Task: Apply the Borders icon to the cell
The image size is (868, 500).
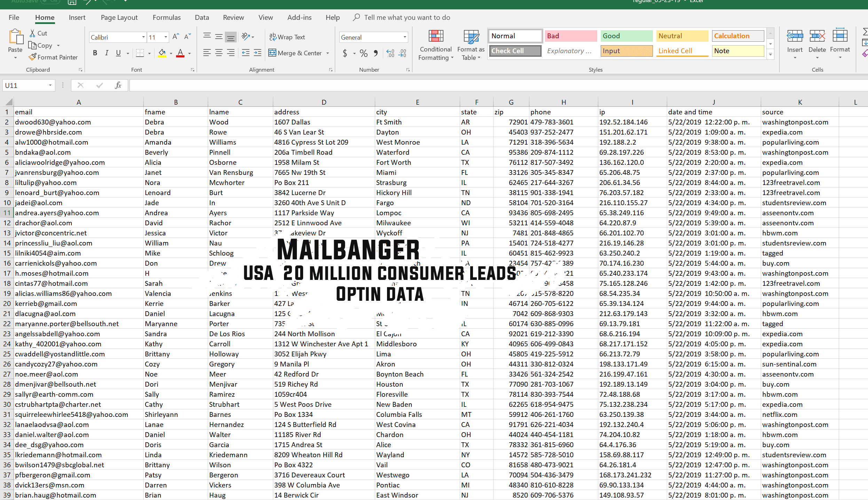Action: [140, 53]
